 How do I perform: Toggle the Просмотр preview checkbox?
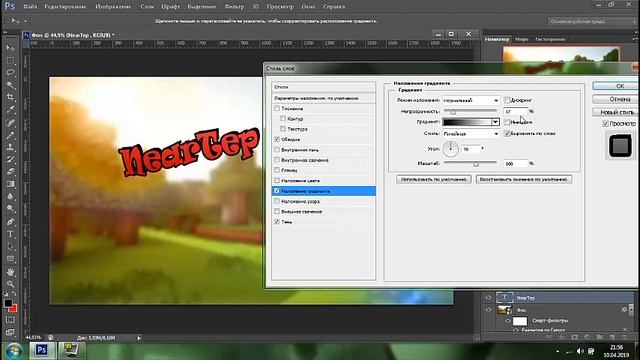pyautogui.click(x=606, y=124)
